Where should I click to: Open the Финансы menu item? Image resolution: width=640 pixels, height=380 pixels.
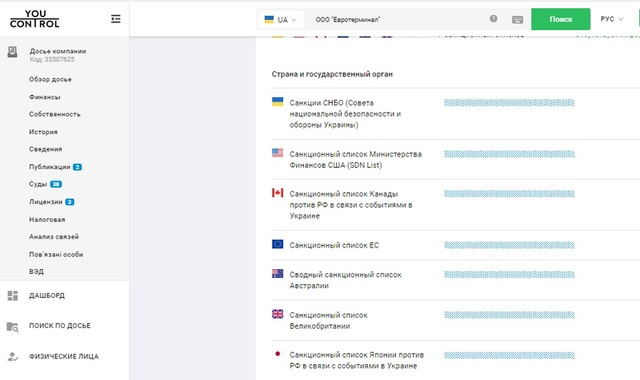tap(44, 97)
